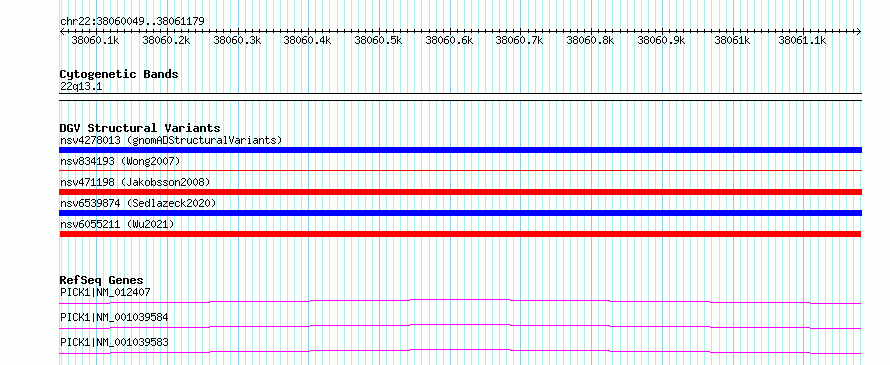Click the Cytogenetic Bands track title

[119, 74]
